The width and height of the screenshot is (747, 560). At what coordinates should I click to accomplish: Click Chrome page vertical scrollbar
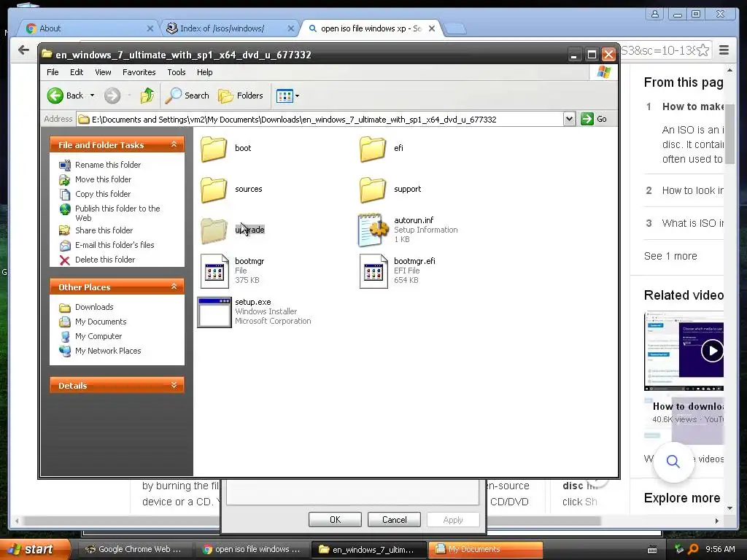point(729,133)
